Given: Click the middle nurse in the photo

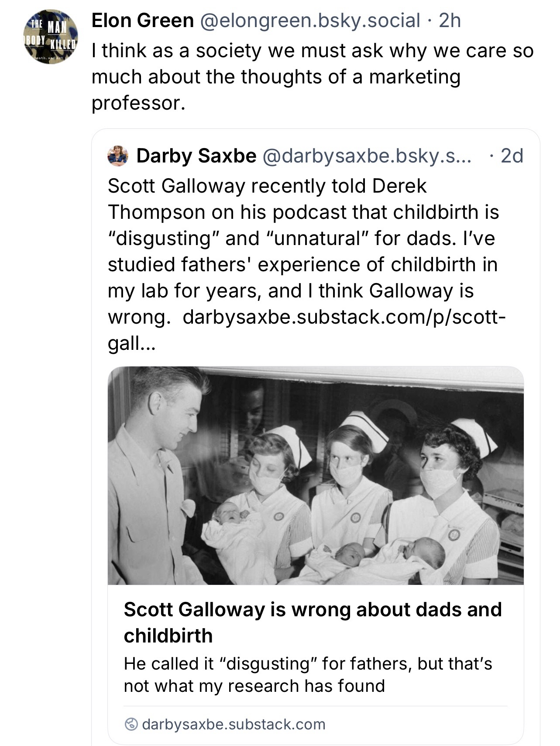Looking at the screenshot, I should (349, 489).
